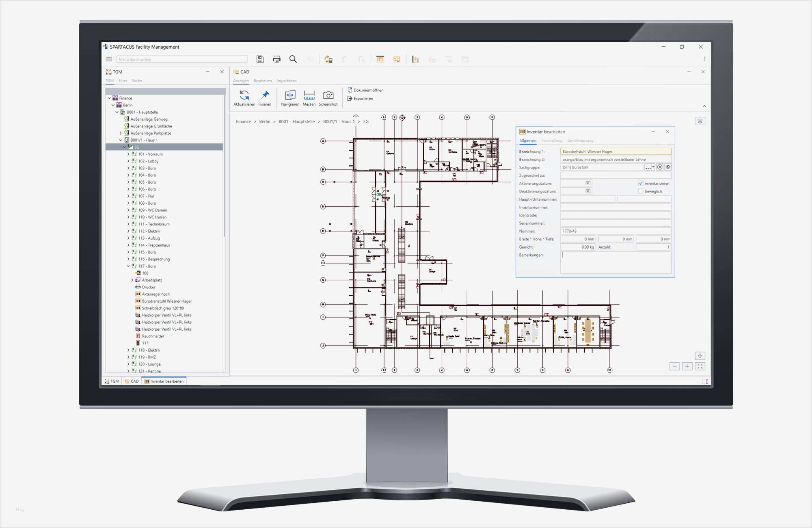812x528 pixels.
Task: Click the Fixieren pin icon
Action: [x=265, y=95]
